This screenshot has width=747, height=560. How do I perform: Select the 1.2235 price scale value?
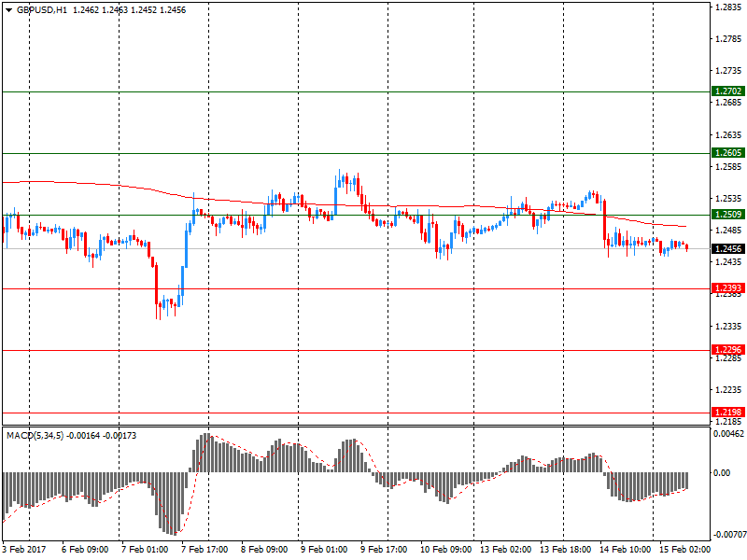coord(729,389)
